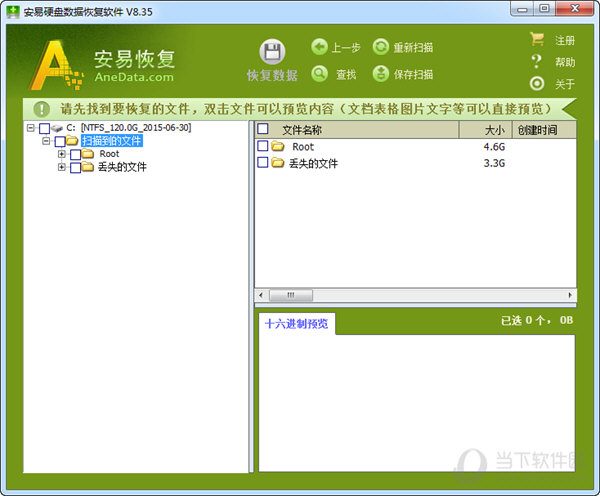Image resolution: width=600 pixels, height=496 pixels.
Task: Minimize the window
Action: pos(522,9)
